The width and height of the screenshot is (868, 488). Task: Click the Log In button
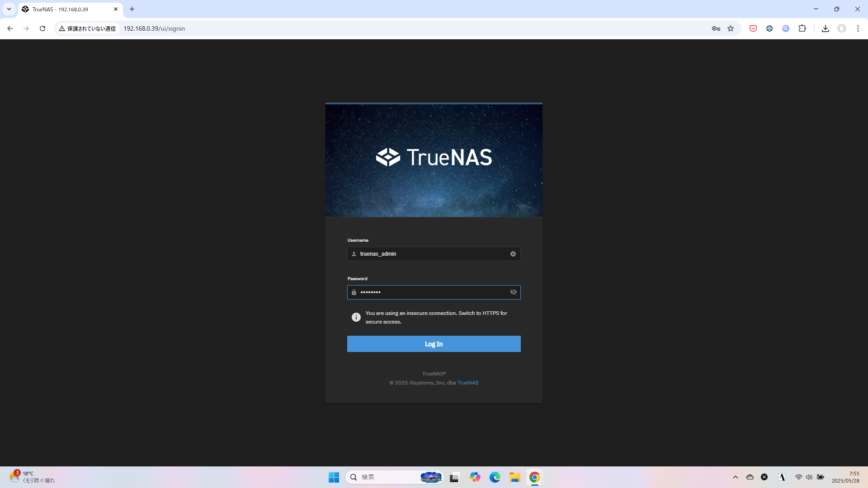434,344
